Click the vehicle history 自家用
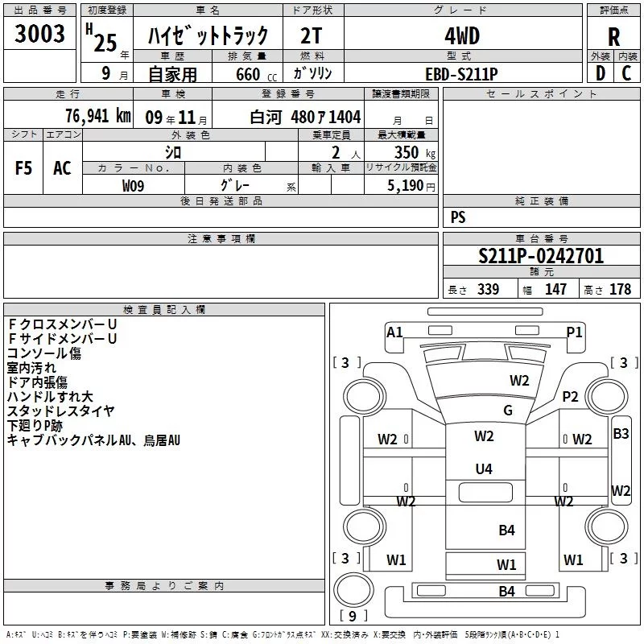The width and height of the screenshot is (644, 644). click(172, 74)
